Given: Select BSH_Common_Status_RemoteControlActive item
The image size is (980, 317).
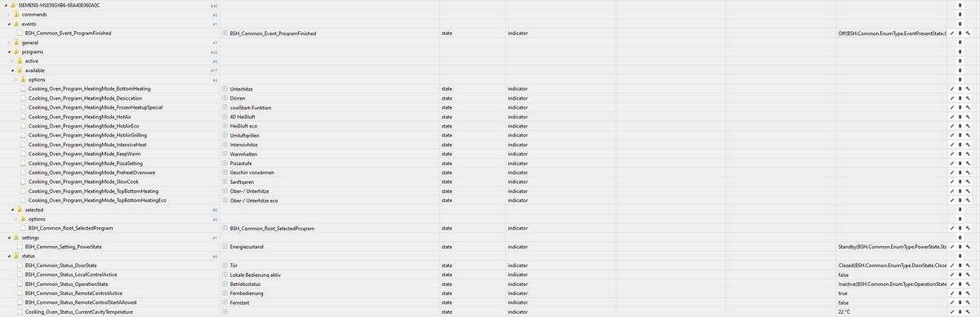Looking at the screenshot, I should [x=73, y=293].
